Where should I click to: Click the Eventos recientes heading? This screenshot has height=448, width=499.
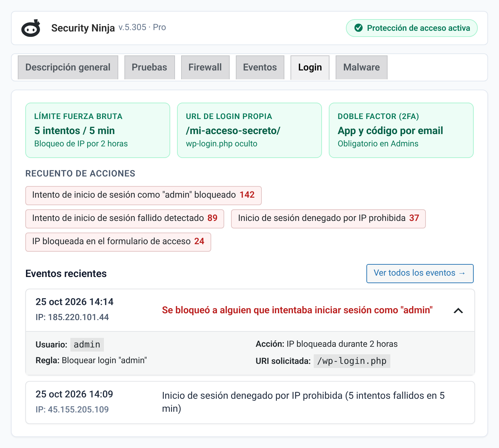coord(66,274)
